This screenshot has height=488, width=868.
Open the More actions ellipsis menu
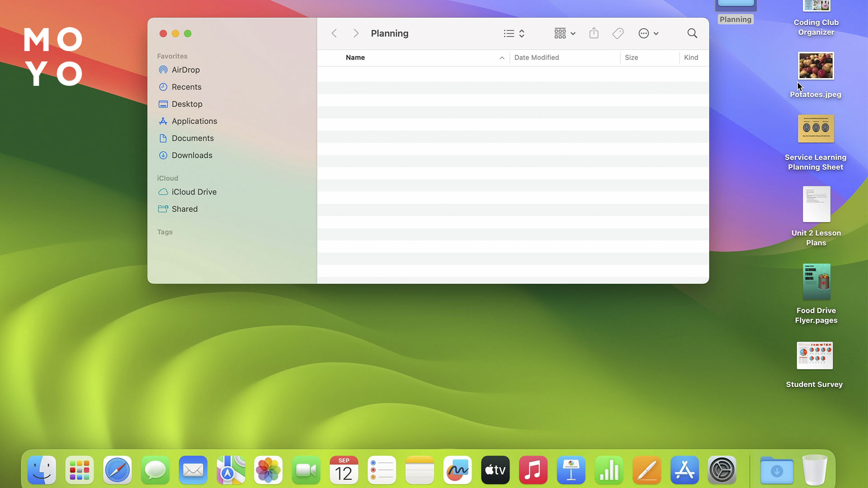coord(648,33)
